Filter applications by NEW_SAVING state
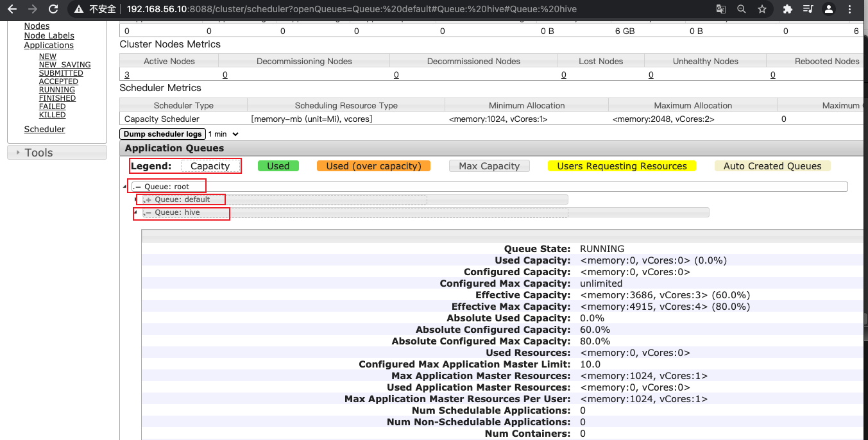 point(65,65)
